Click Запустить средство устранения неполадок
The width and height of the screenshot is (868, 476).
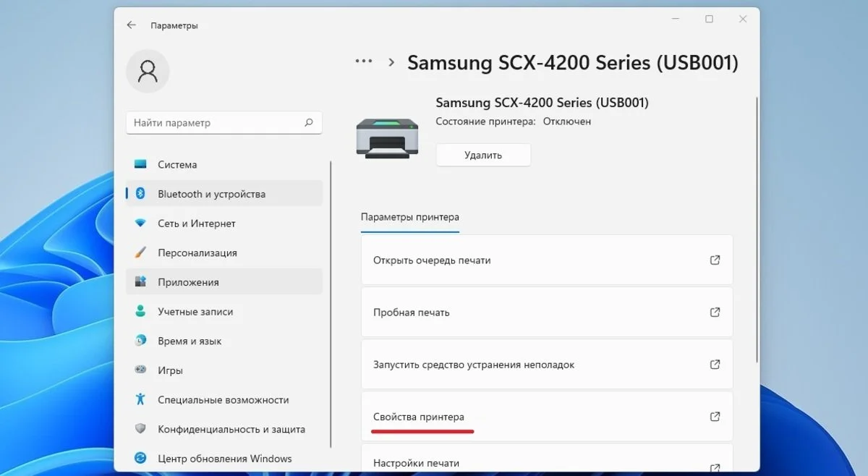tap(547, 365)
